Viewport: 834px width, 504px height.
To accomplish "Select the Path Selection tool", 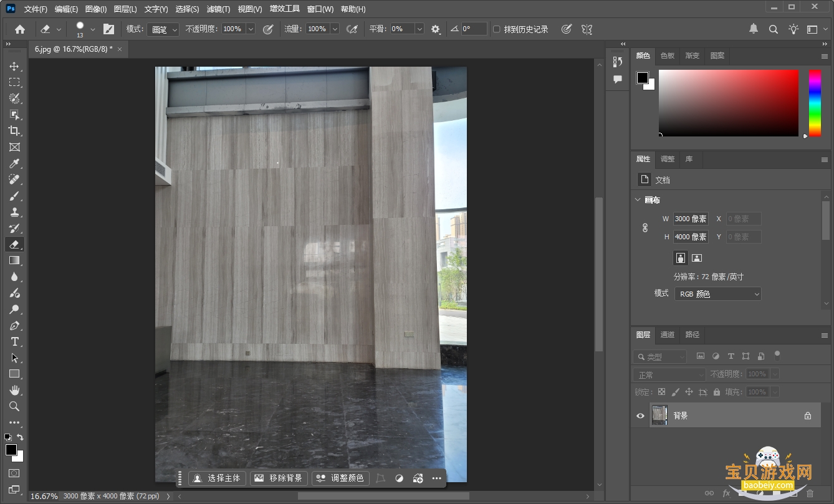I will click(14, 358).
